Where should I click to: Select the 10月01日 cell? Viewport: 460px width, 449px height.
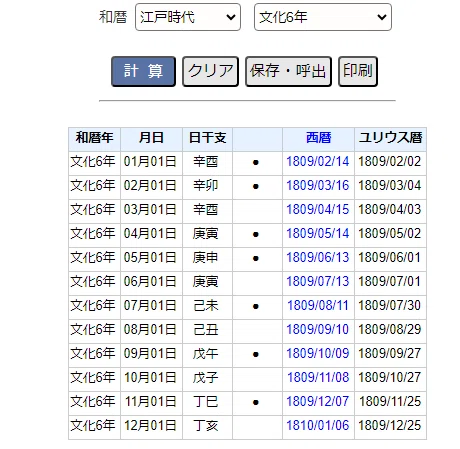click(151, 378)
